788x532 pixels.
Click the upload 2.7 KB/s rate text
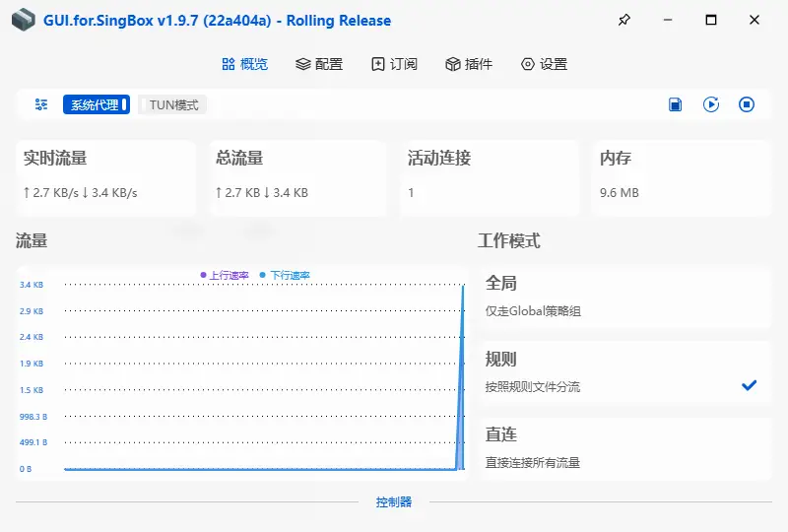(x=51, y=192)
